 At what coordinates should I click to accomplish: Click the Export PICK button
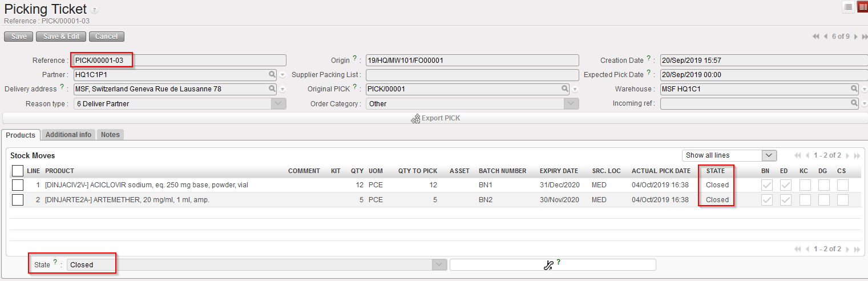pos(435,118)
